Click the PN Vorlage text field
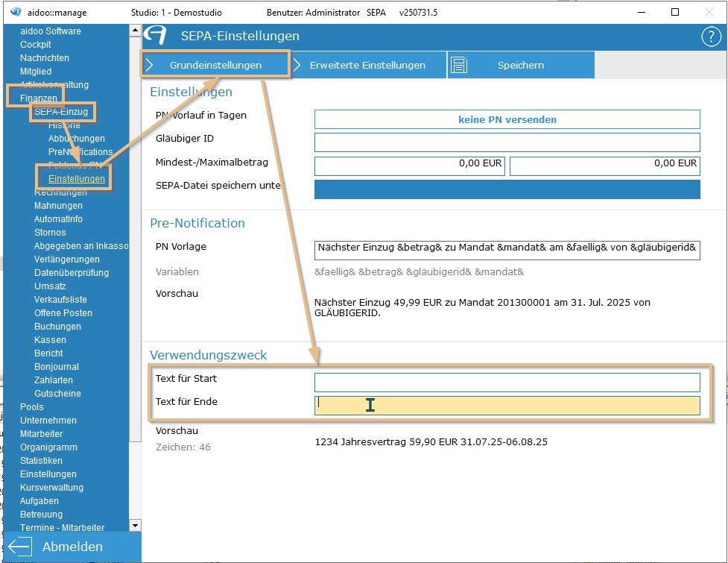The width and height of the screenshot is (728, 563). click(507, 250)
